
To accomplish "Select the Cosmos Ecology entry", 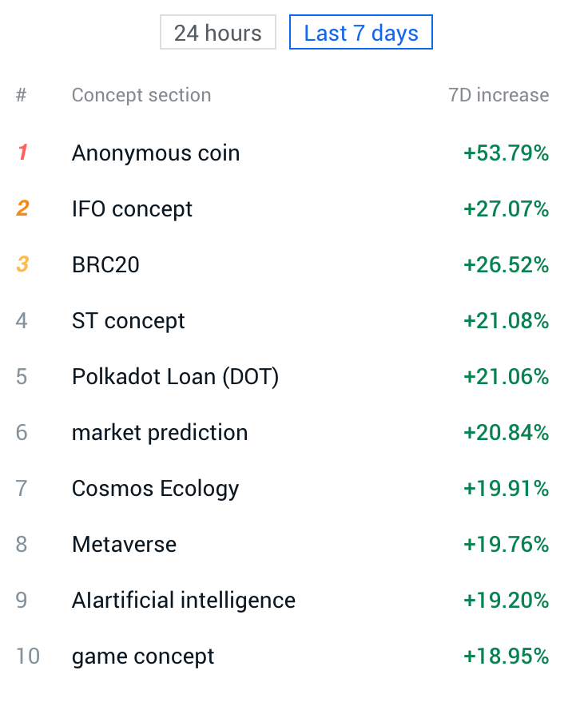I will (283, 488).
